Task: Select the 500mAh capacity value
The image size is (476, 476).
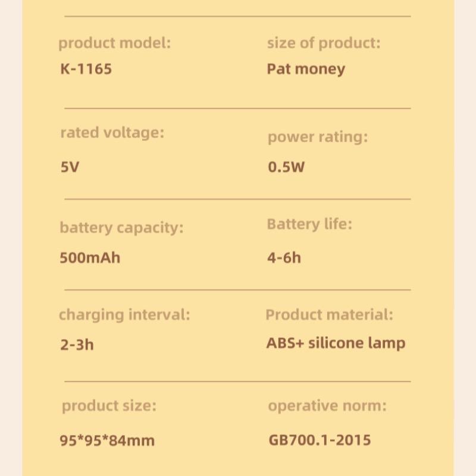Action: [90, 258]
